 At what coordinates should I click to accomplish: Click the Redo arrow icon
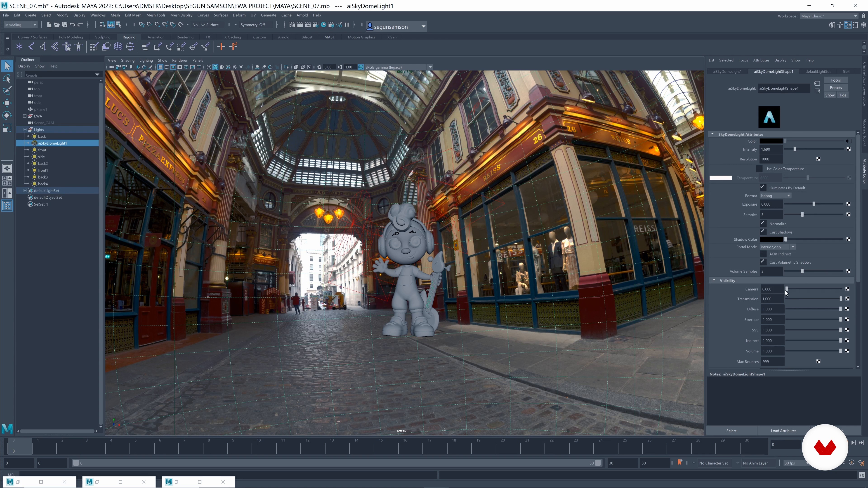(80, 25)
